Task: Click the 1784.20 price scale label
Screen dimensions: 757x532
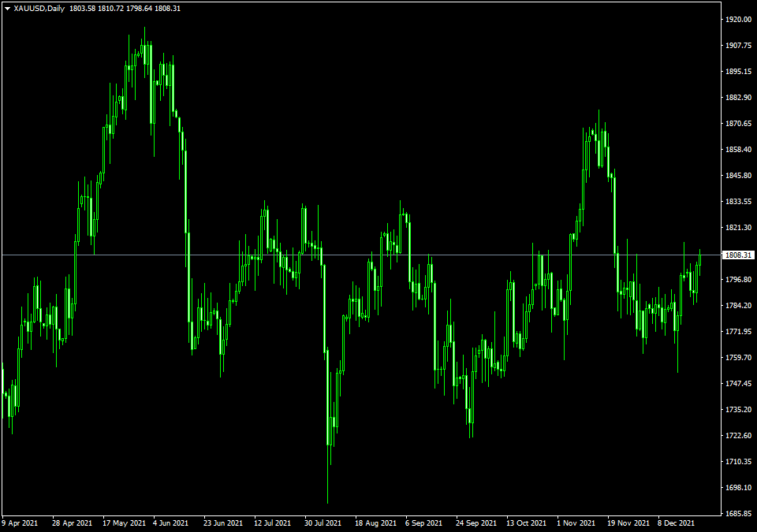Action: pyautogui.click(x=739, y=306)
